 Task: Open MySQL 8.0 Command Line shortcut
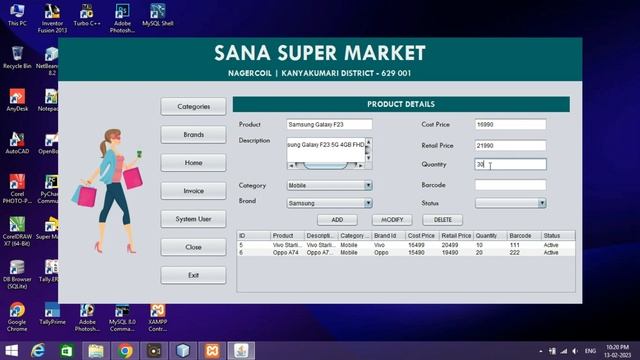122,317
